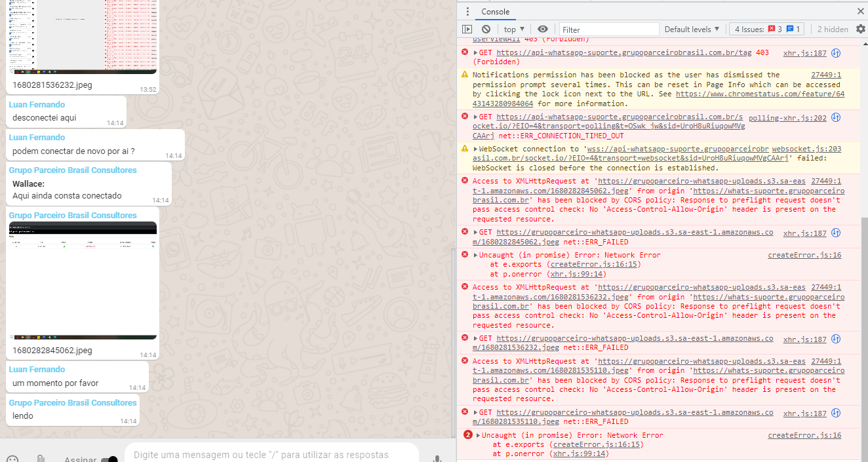Close the Console panel with the X
Screen dimensions: 868x462
[859, 11]
